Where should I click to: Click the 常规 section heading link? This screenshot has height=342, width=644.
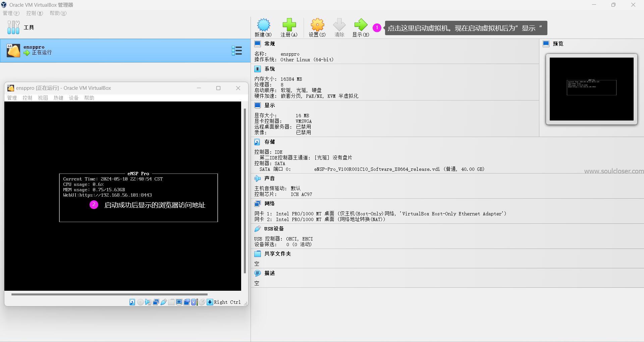[x=270, y=44]
